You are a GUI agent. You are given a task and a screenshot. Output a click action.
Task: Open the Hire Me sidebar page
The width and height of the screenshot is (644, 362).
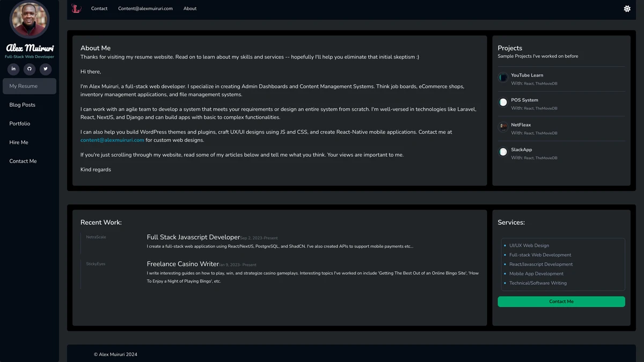click(19, 143)
